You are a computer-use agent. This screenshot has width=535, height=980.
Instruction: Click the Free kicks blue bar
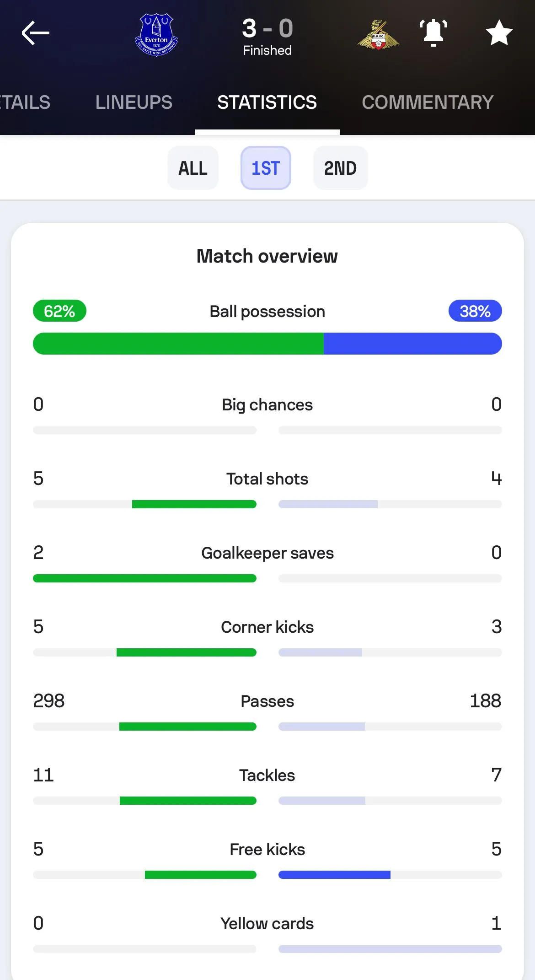click(334, 875)
